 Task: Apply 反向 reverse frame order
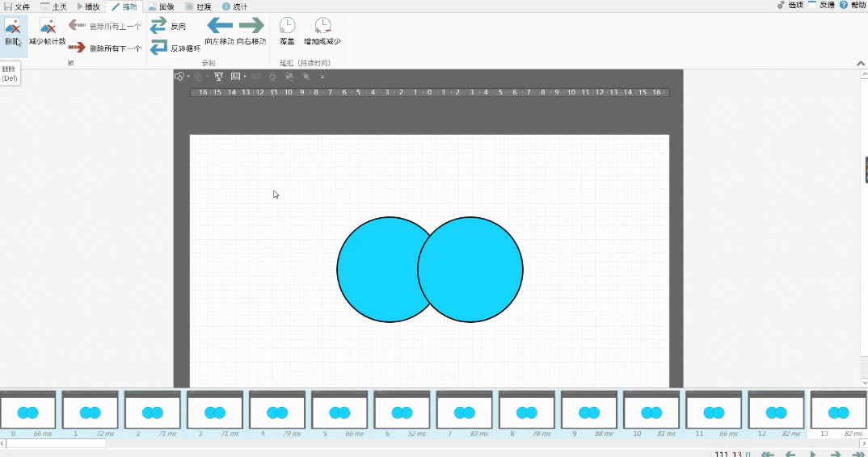coord(168,26)
